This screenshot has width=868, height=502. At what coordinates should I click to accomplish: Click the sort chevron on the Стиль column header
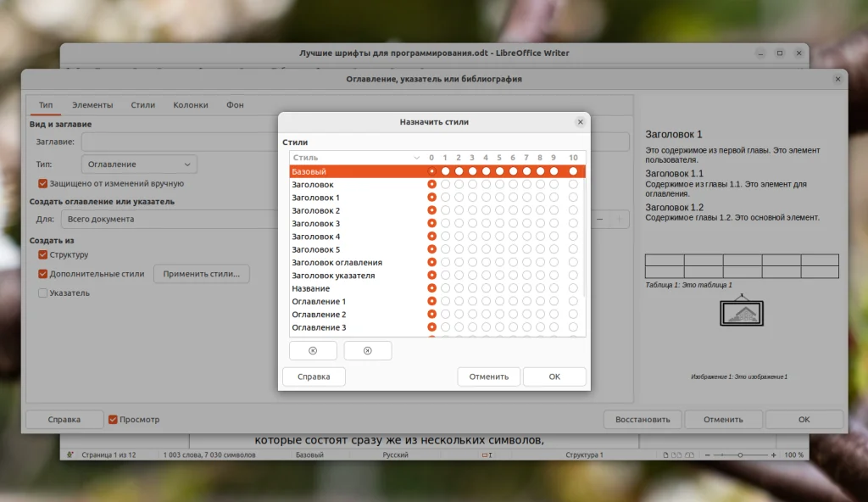coord(416,158)
